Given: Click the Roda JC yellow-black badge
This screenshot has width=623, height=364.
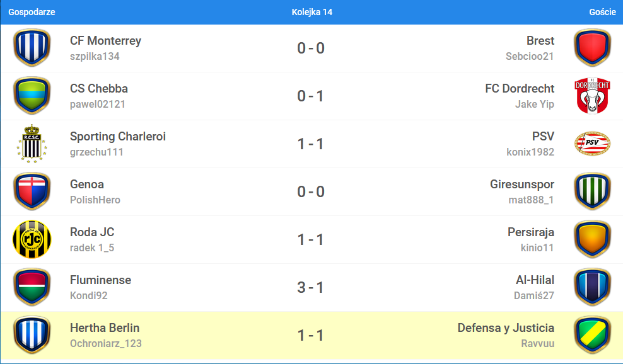Looking at the screenshot, I should tap(32, 239).
